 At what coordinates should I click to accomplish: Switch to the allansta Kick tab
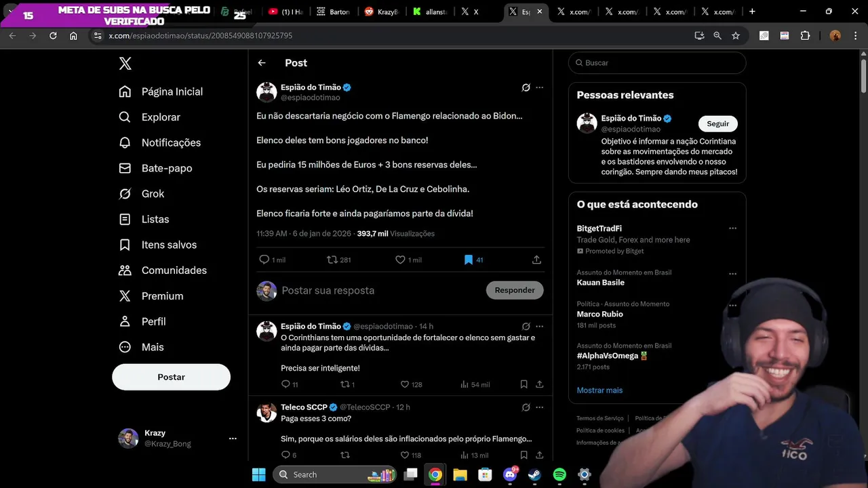coord(430,12)
